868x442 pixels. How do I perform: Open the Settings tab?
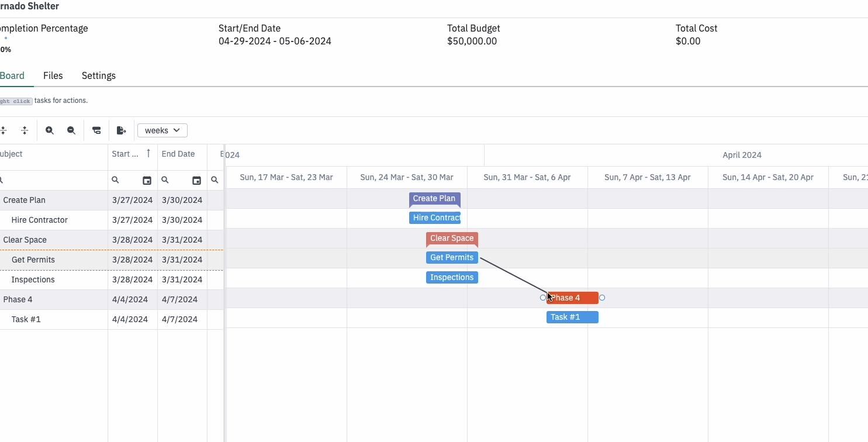(99, 75)
